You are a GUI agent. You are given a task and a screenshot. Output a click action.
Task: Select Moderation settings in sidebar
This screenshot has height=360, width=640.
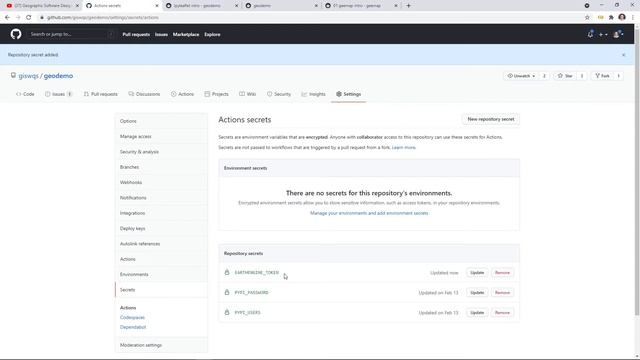tap(161, 345)
